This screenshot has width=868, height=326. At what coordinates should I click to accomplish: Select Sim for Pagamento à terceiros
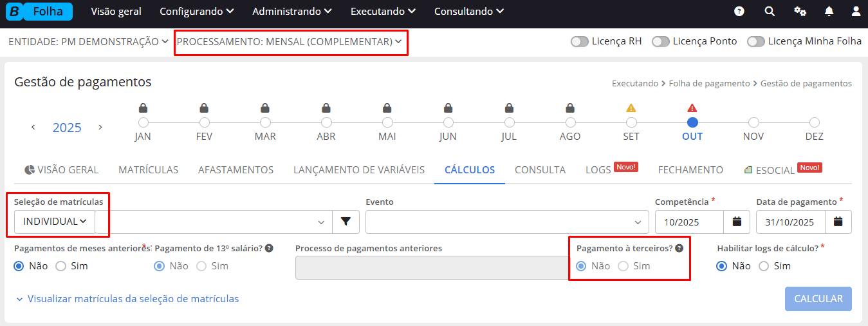coord(623,266)
